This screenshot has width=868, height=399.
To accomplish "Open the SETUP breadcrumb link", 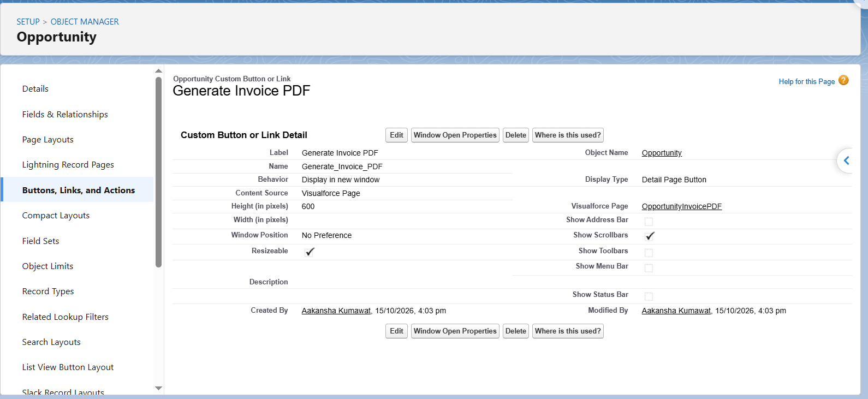I will 28,22.
